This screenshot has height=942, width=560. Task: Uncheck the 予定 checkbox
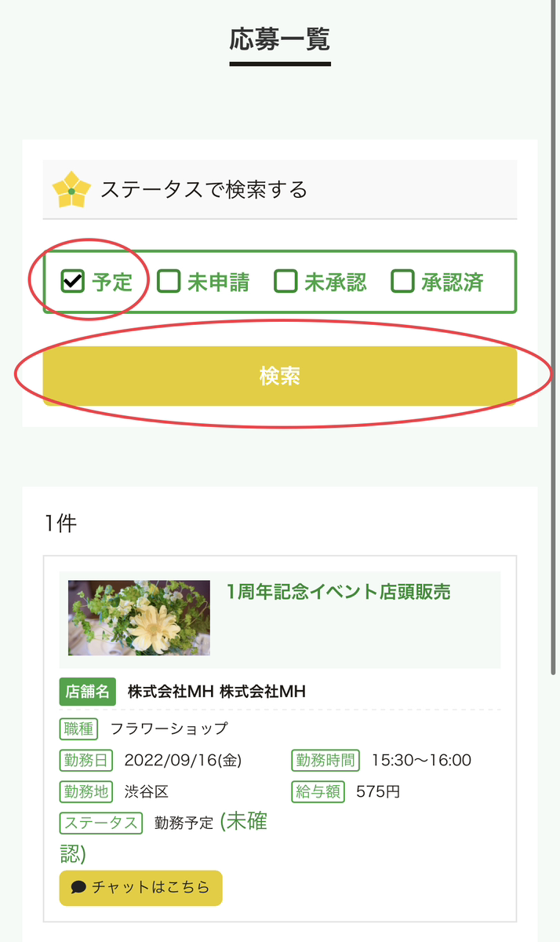click(x=69, y=280)
